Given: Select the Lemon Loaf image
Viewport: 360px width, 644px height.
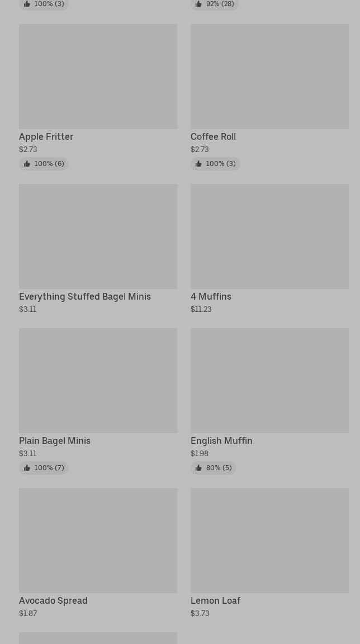Looking at the screenshot, I should (x=269, y=541).
